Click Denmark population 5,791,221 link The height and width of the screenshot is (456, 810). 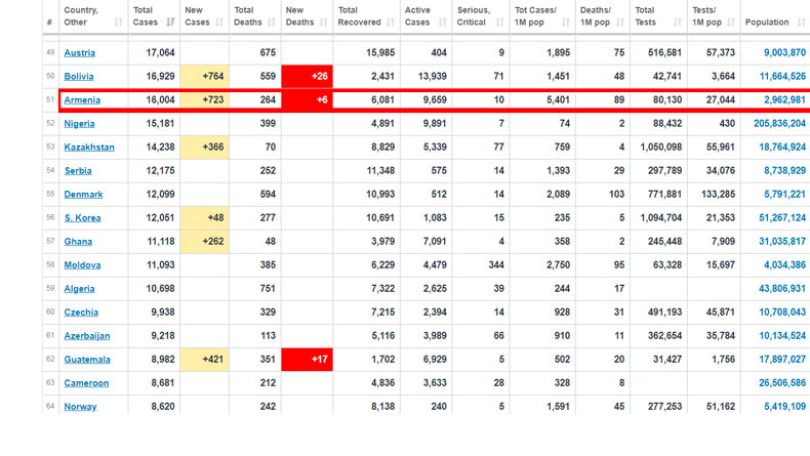785,195
